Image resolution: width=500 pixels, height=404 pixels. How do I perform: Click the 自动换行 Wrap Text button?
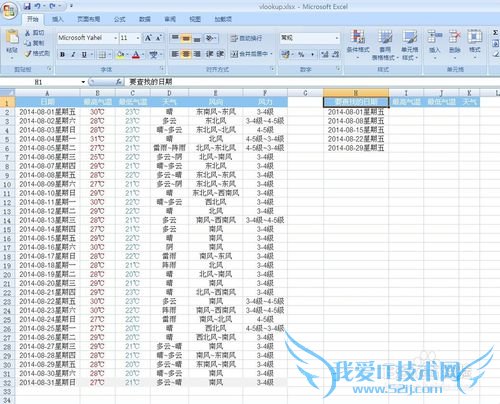tap(246, 38)
